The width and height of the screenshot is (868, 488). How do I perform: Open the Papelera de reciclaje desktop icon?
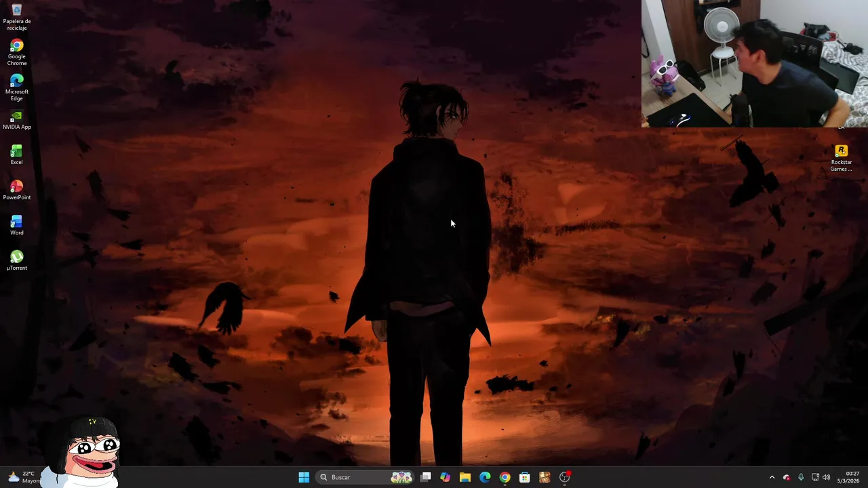(17, 18)
